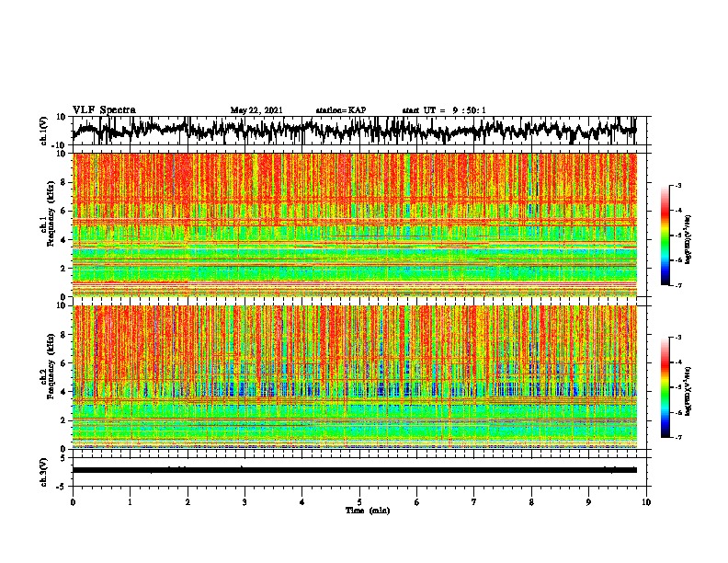Click the ch.1(V) waveform panel trace
This screenshot has height=563, width=728.
click(355, 131)
